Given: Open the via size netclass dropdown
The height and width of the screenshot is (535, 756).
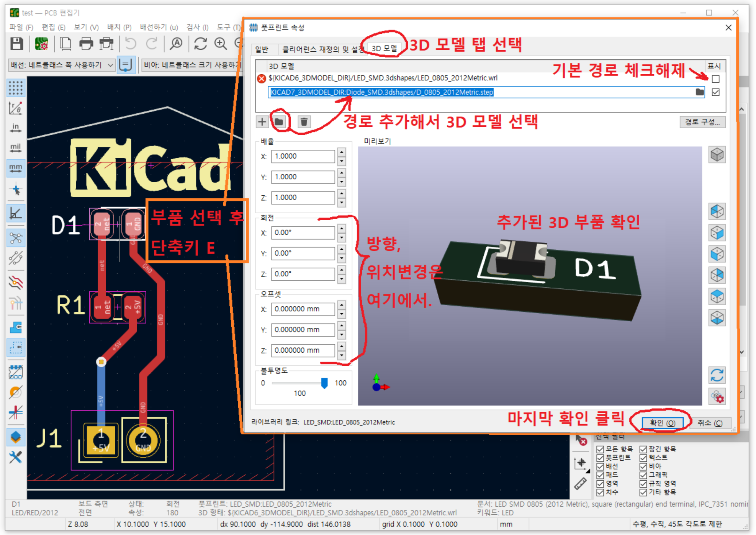Looking at the screenshot, I should click(x=191, y=65).
